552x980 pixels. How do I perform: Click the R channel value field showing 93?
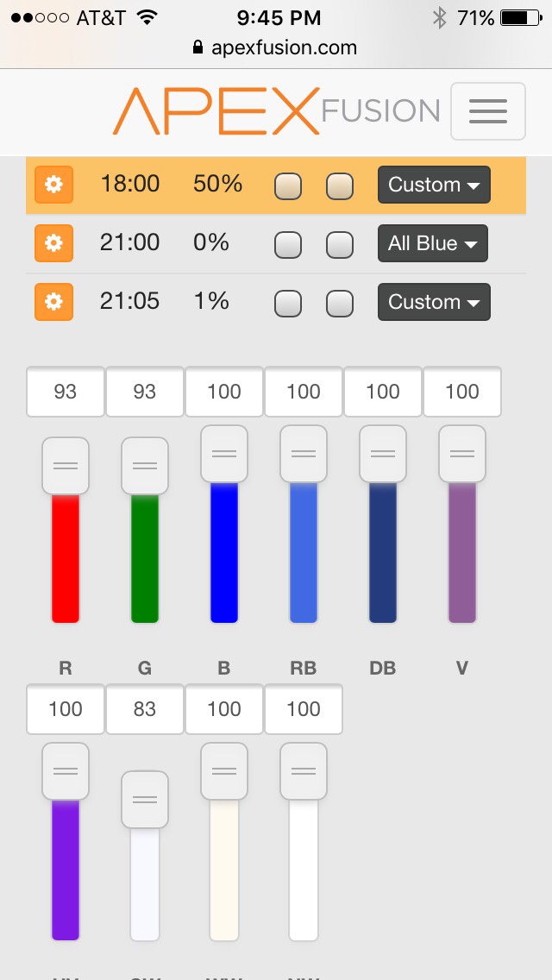pyautogui.click(x=65, y=392)
